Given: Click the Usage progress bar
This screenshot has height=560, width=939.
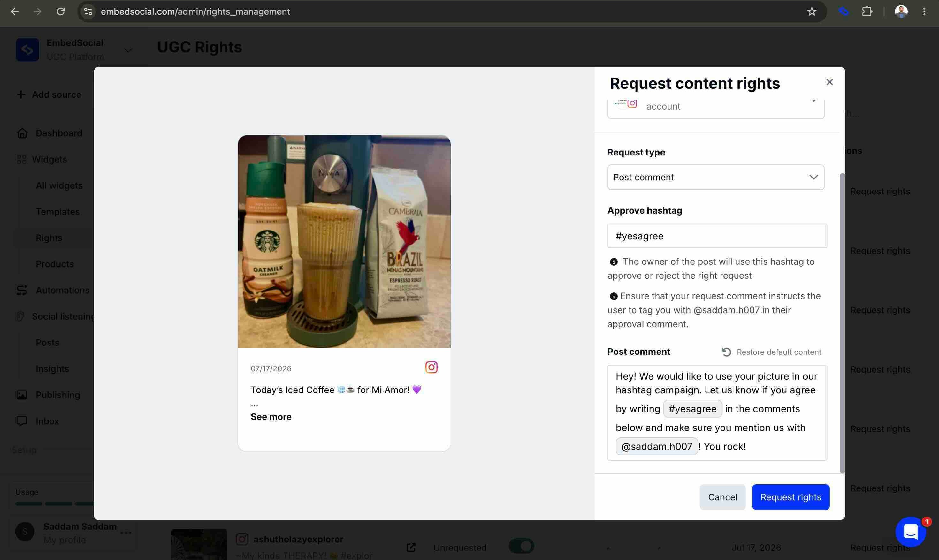Looking at the screenshot, I should pyautogui.click(x=55, y=503).
